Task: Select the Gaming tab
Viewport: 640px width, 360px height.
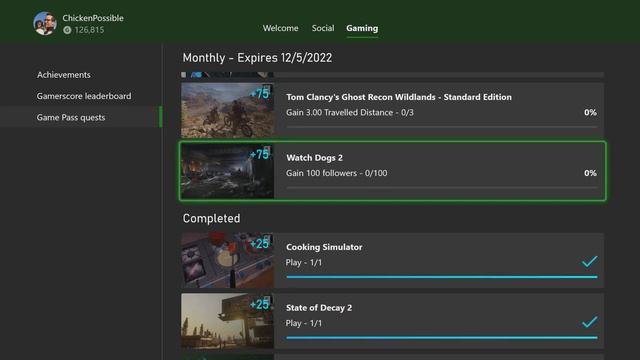Action: coord(362,28)
